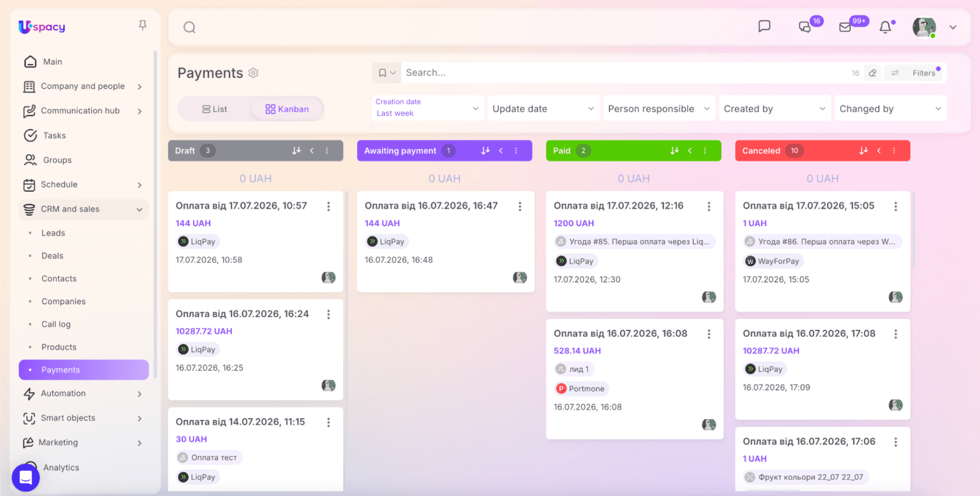This screenshot has height=496, width=980.
Task: Open menu for payment 16.07.2026, 17:08
Action: coord(895,334)
